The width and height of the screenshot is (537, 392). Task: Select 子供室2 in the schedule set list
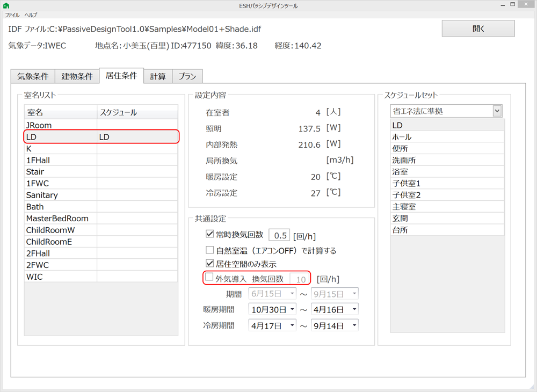pyautogui.click(x=447, y=195)
